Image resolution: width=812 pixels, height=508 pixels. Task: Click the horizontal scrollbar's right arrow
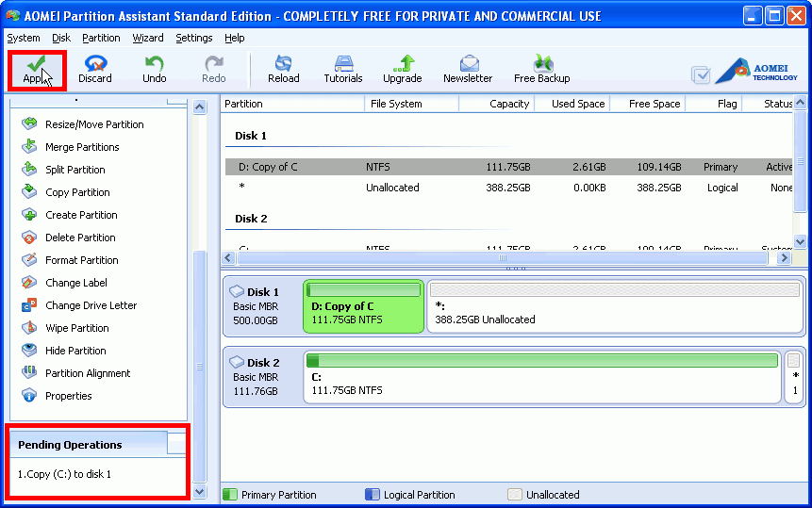click(x=785, y=257)
